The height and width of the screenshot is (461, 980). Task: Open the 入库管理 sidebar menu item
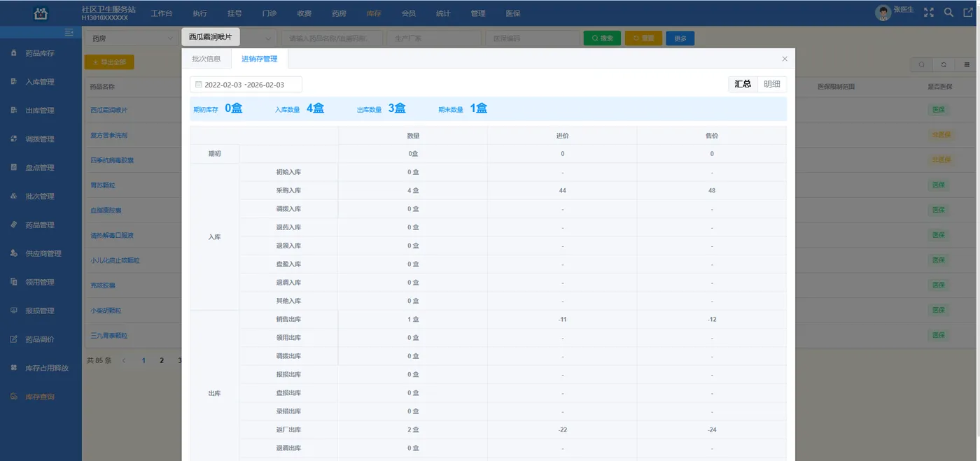pos(41,82)
